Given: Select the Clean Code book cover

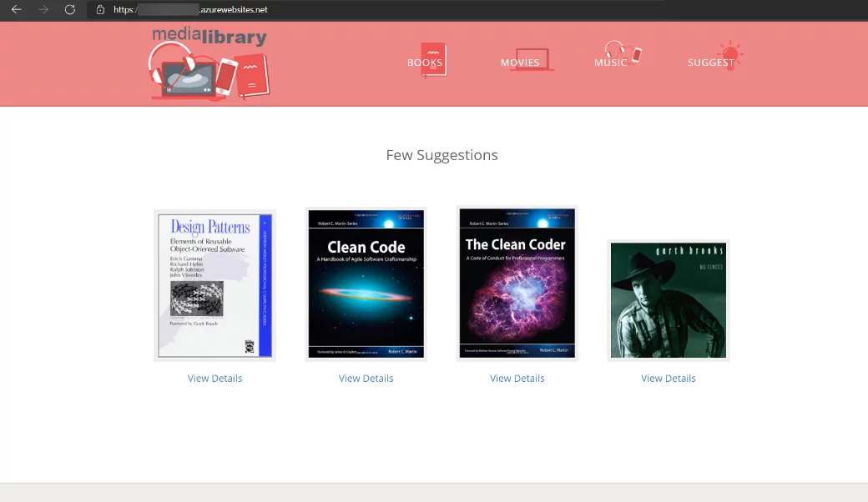Looking at the screenshot, I should point(366,284).
